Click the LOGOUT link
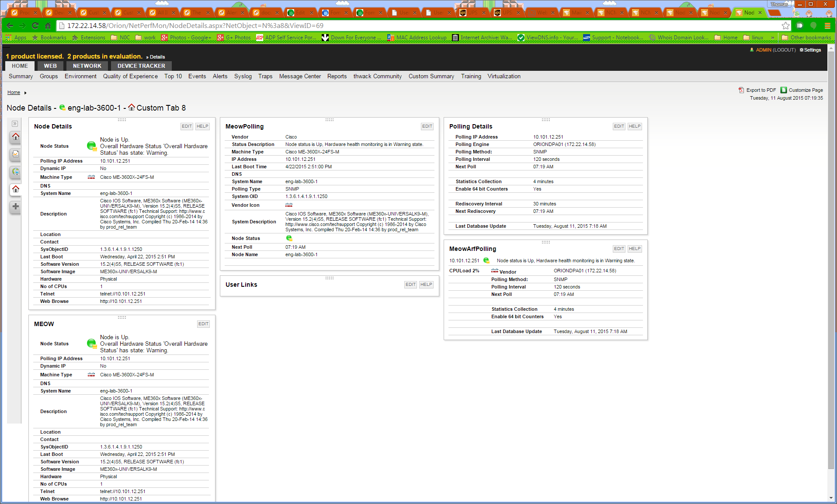Viewport: 837px width, 504px height. click(x=784, y=50)
